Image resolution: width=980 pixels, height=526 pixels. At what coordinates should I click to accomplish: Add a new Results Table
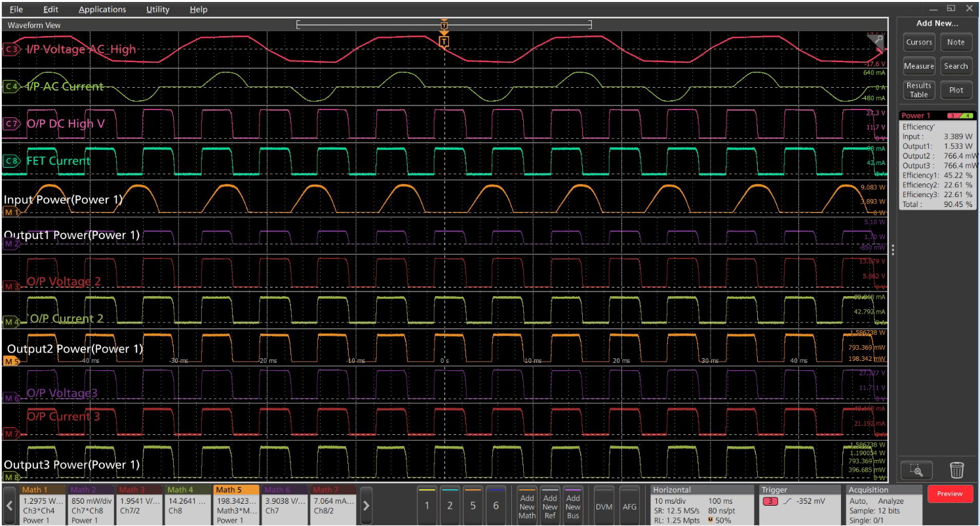coord(918,90)
